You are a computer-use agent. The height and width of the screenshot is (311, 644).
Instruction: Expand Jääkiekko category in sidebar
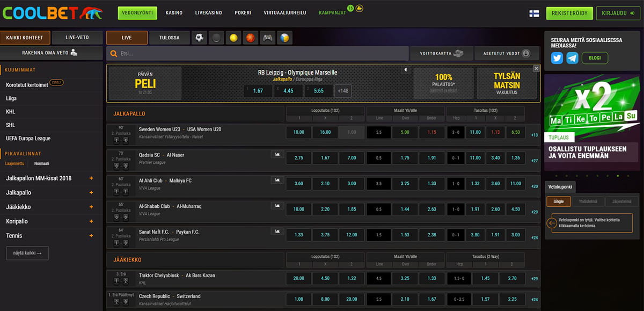tap(91, 207)
